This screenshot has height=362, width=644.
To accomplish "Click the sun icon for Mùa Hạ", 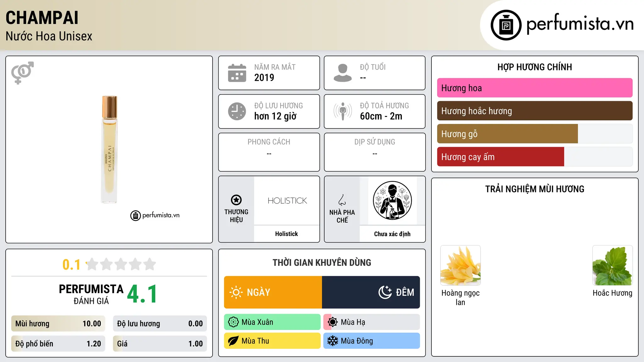I will coord(332,322).
